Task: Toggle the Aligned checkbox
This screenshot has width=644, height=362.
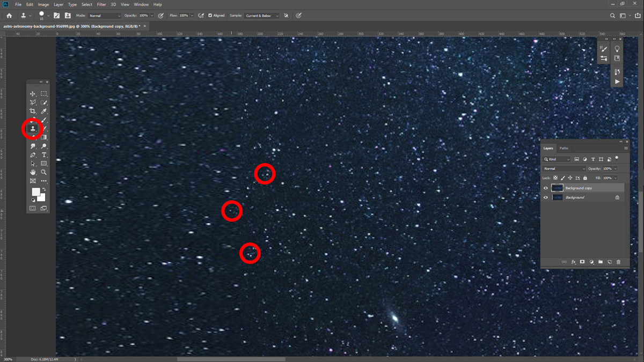Action: click(210, 16)
